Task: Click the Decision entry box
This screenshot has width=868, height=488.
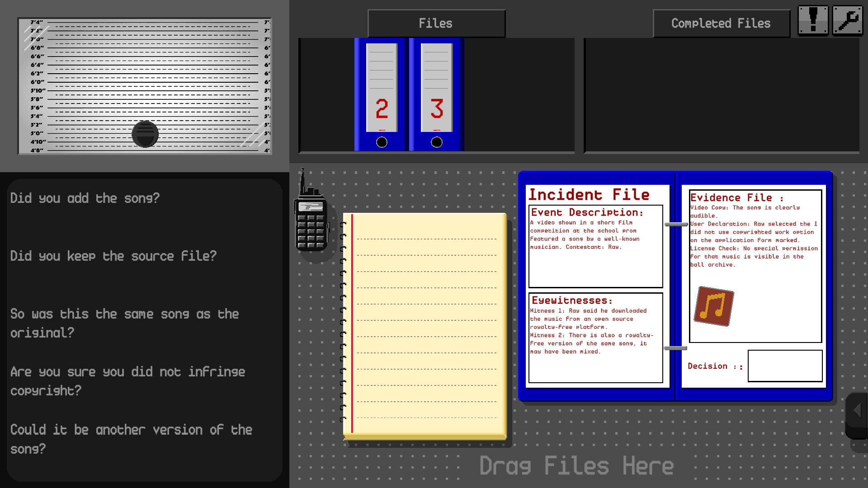Action: tap(785, 366)
